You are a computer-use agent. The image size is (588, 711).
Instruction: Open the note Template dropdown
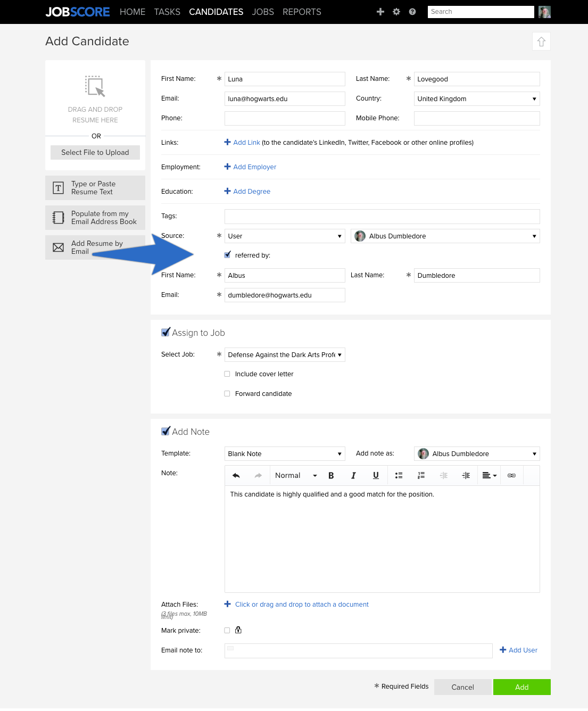pyautogui.click(x=285, y=454)
